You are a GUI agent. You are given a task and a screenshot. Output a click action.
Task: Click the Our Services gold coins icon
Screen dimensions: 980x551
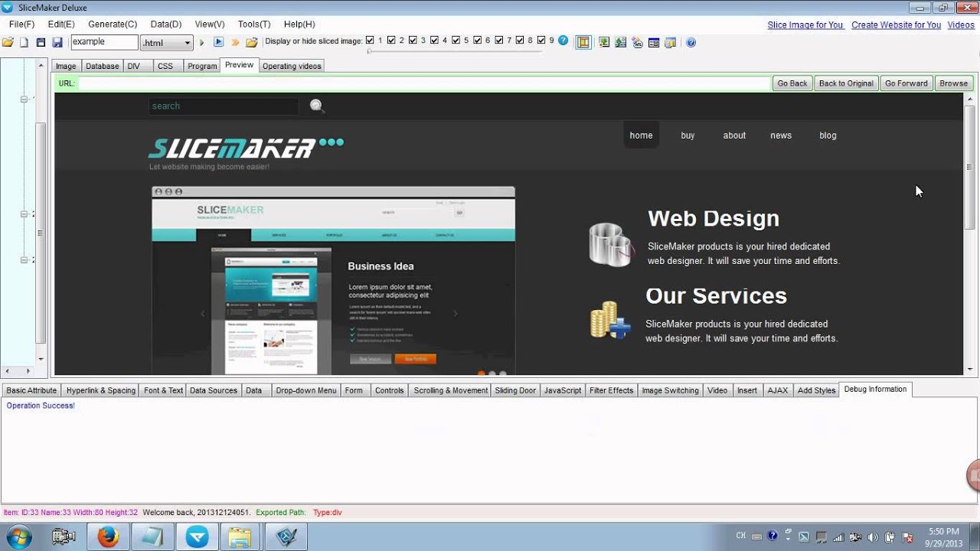tap(610, 320)
